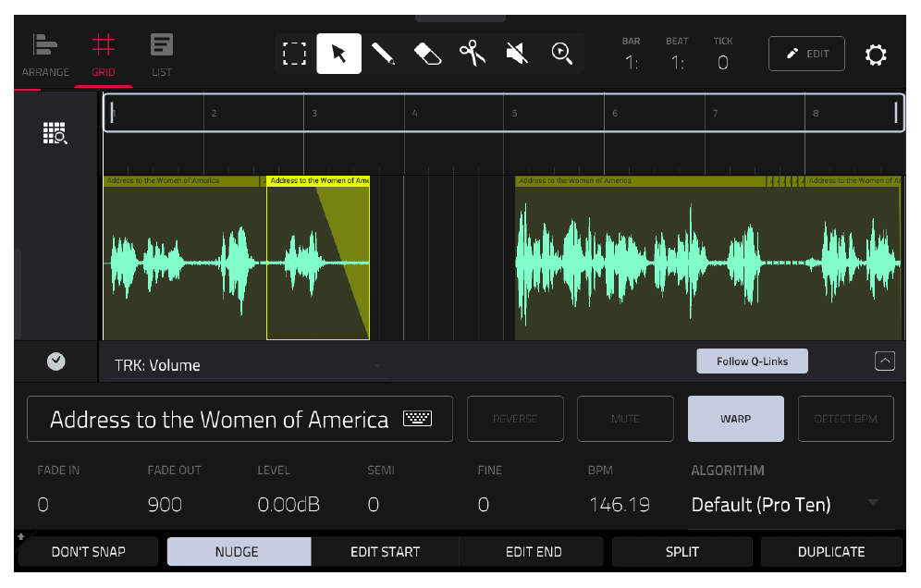Toggle the Reverse button
Image resolution: width=921 pixels, height=588 pixels.
515,419
